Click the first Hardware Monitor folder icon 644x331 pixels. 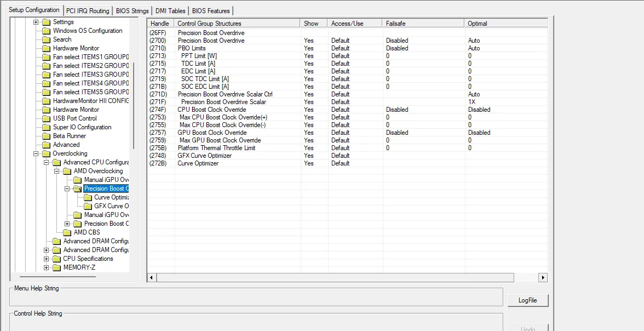point(47,49)
